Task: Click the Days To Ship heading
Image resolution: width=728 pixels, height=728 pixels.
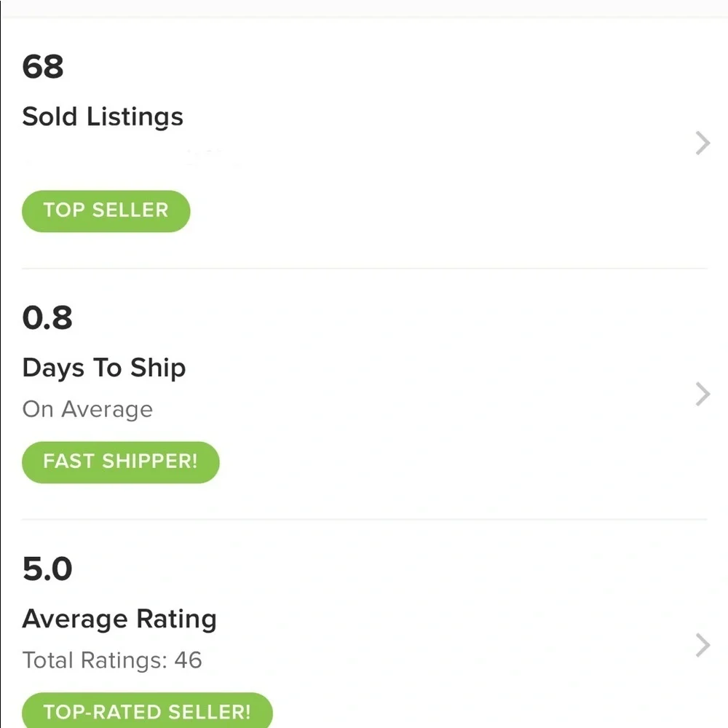Action: (104, 368)
